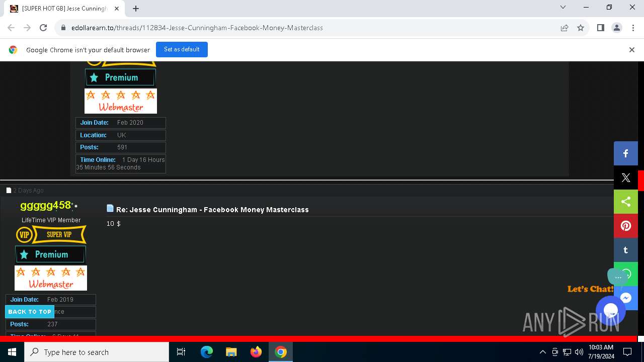The width and height of the screenshot is (644, 362).
Task: Open the green ShareThis share icon
Action: pos(625,202)
